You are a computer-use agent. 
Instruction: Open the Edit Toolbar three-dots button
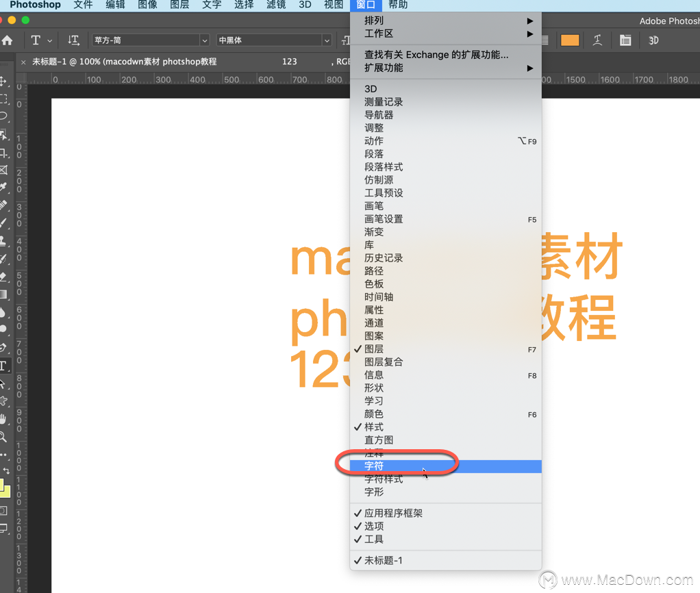coord(3,455)
